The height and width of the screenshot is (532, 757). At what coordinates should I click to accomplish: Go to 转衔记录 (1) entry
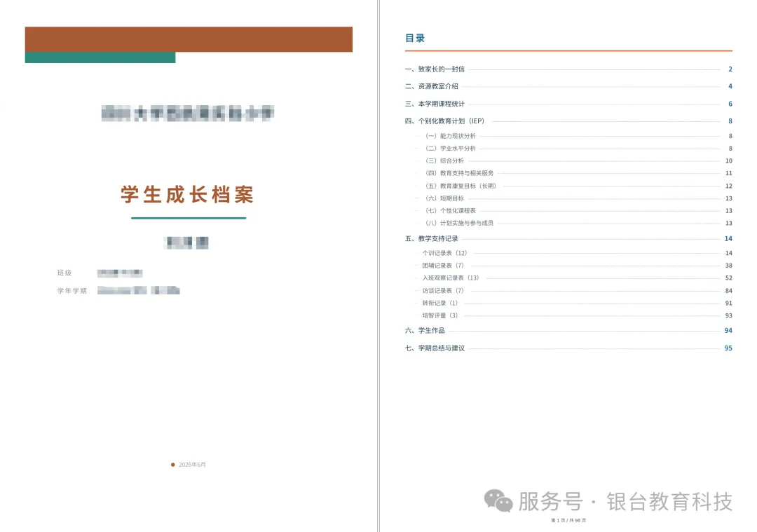click(x=439, y=303)
